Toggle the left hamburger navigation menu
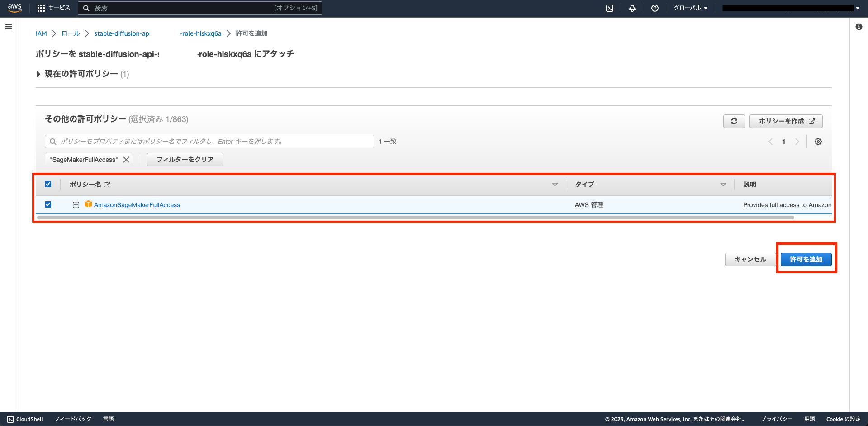The height and width of the screenshot is (426, 868). pos(8,27)
